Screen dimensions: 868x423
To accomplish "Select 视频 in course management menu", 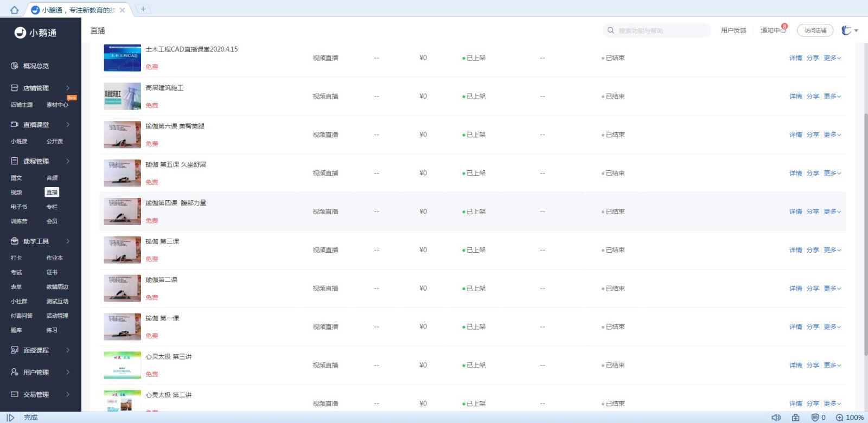I will pyautogui.click(x=16, y=193).
